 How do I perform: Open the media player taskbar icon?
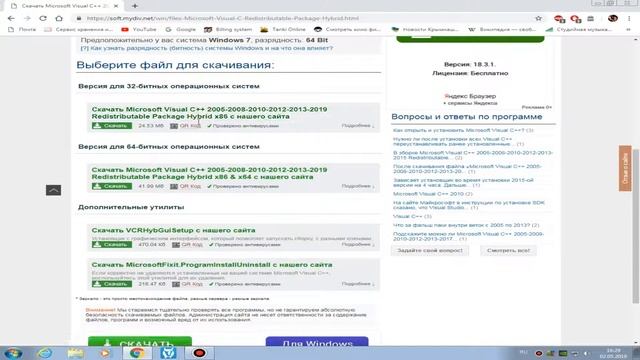[105, 353]
